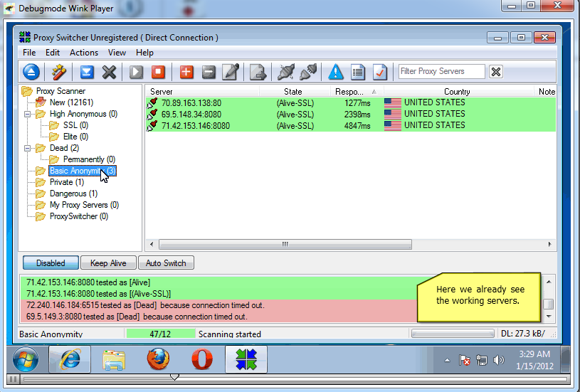Toggle Auto Switch mode
This screenshot has width=580, height=392.
[166, 263]
